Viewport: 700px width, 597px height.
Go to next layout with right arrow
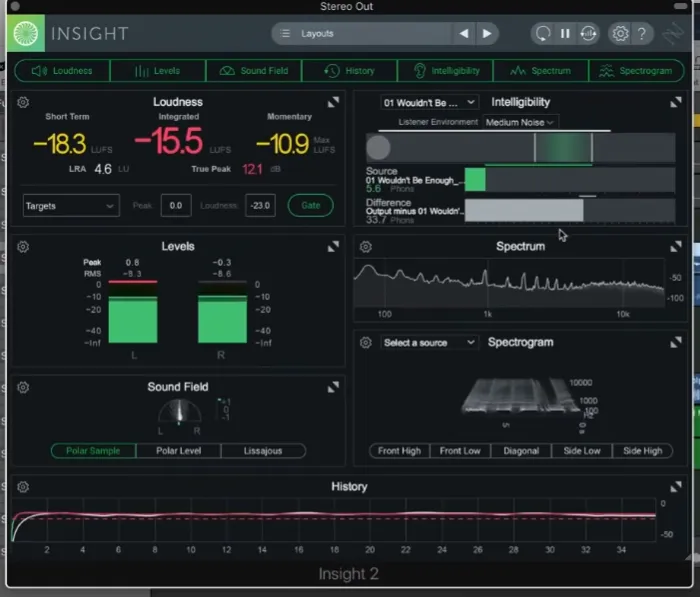coord(487,33)
